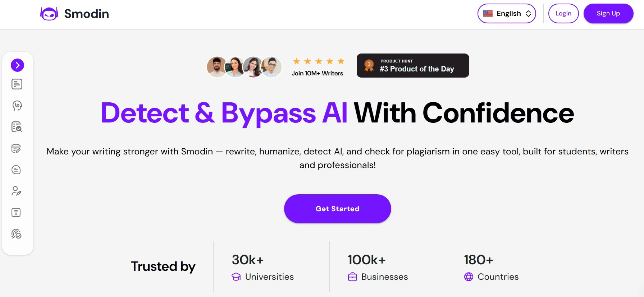Click the Smodin robot logo icon
Screen dimensions: 644x297
pos(49,14)
